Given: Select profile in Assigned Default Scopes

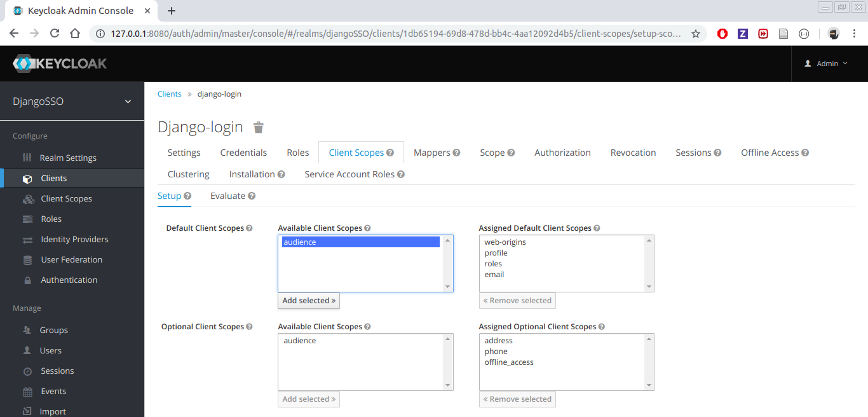Looking at the screenshot, I should [562, 253].
